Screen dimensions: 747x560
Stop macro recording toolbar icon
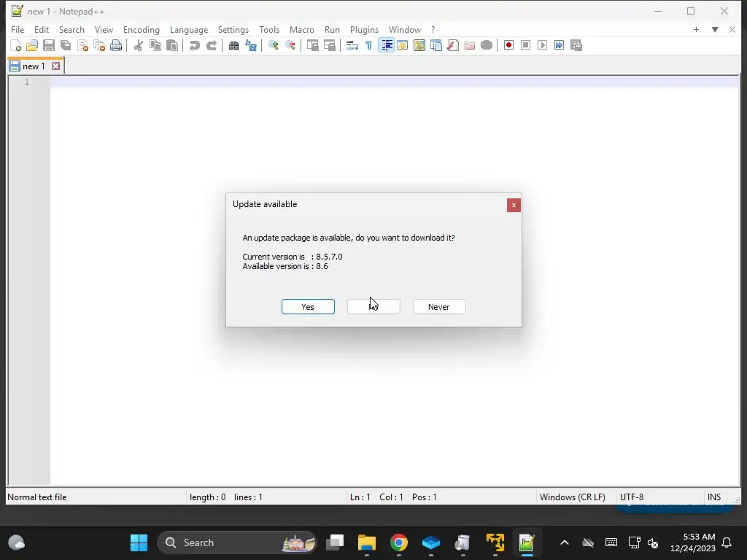click(525, 45)
